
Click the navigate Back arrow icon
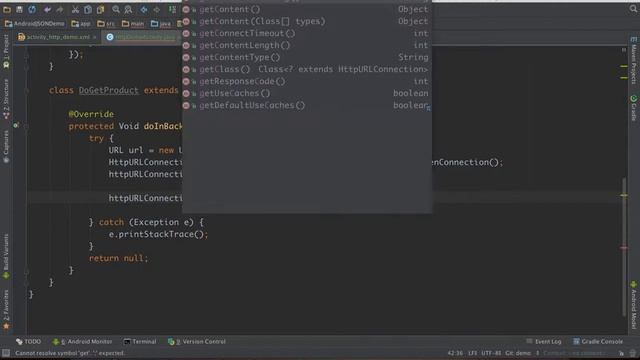(x=144, y=9)
